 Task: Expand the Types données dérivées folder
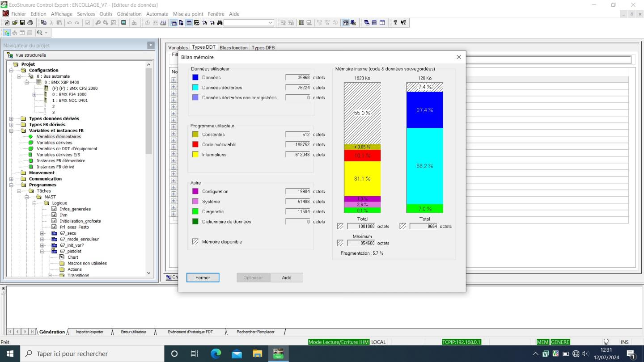pos(12,118)
